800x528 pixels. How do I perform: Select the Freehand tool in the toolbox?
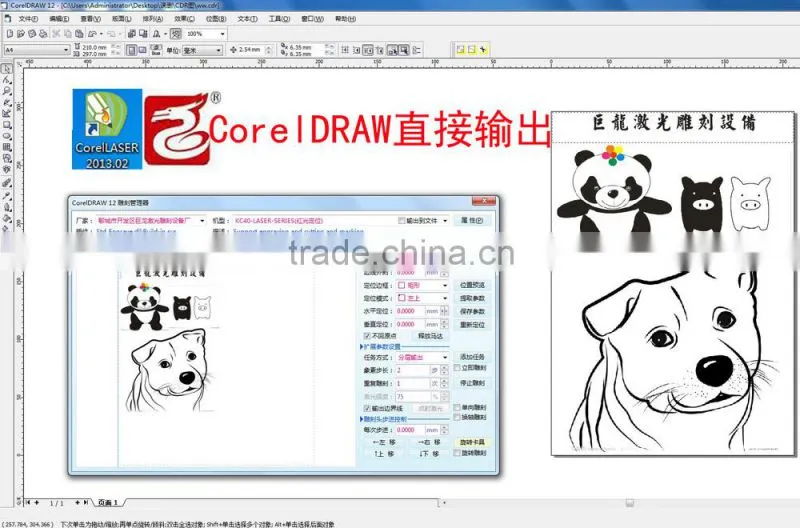[7, 102]
